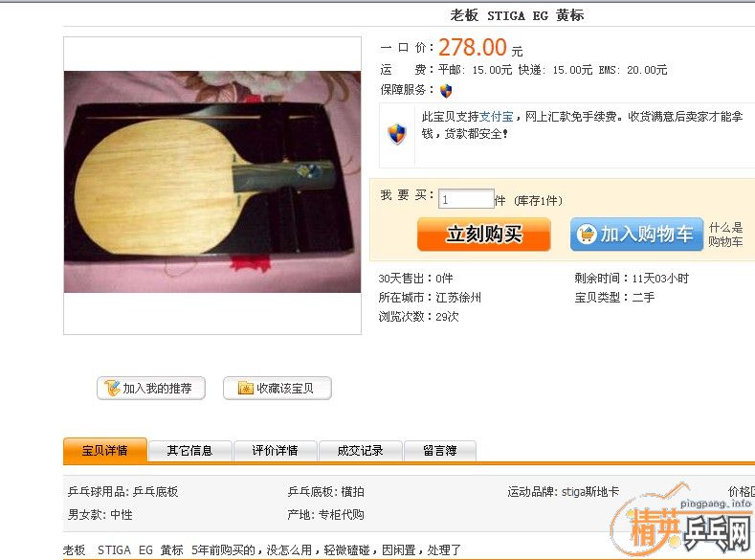Click the folder icon on 收藏该宝贝

pyautogui.click(x=246, y=388)
